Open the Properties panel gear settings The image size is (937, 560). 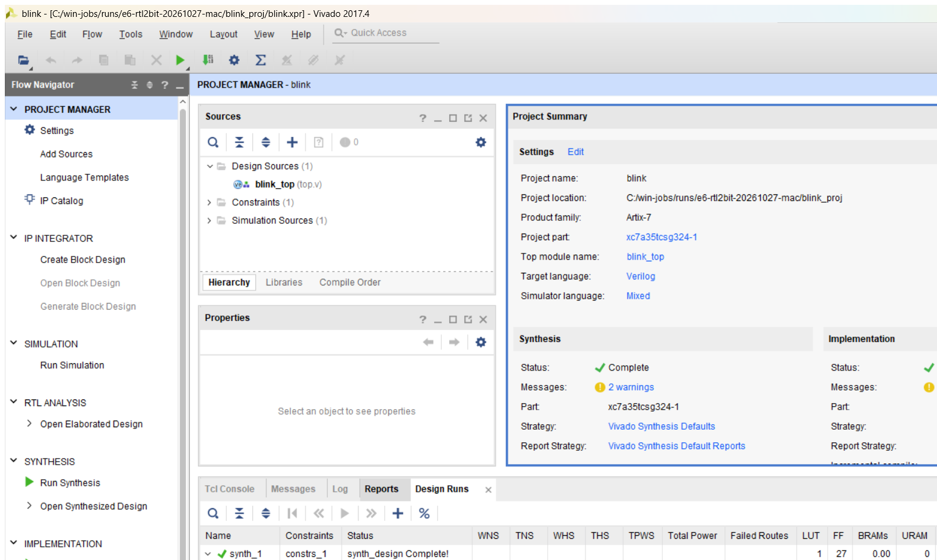click(x=481, y=342)
